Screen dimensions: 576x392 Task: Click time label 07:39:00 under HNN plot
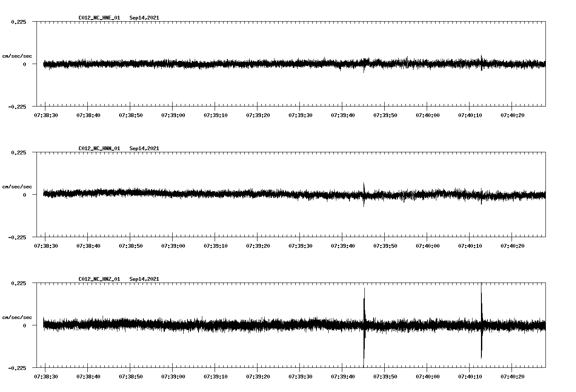point(173,246)
